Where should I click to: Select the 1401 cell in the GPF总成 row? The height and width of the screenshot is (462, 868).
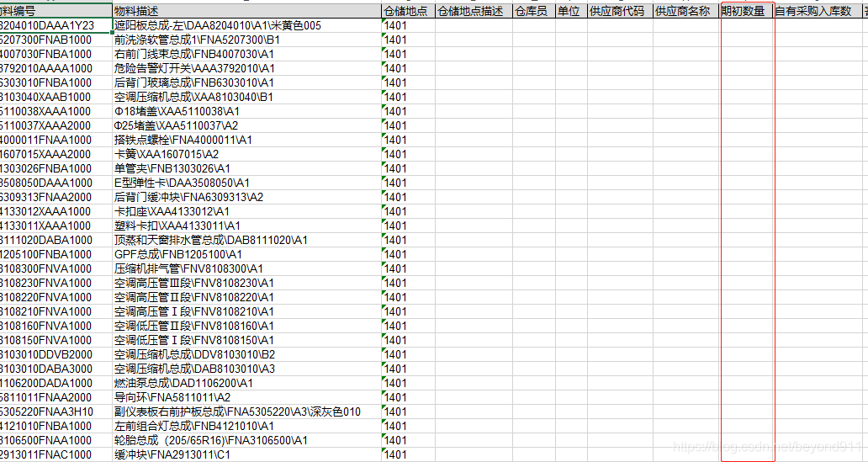[409, 255]
